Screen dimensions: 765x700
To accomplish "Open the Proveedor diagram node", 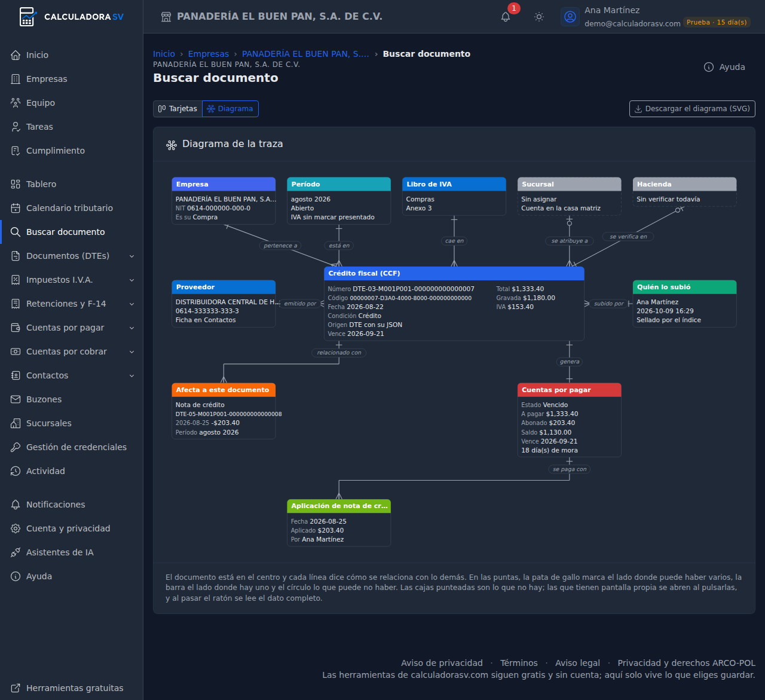I will 224,304.
